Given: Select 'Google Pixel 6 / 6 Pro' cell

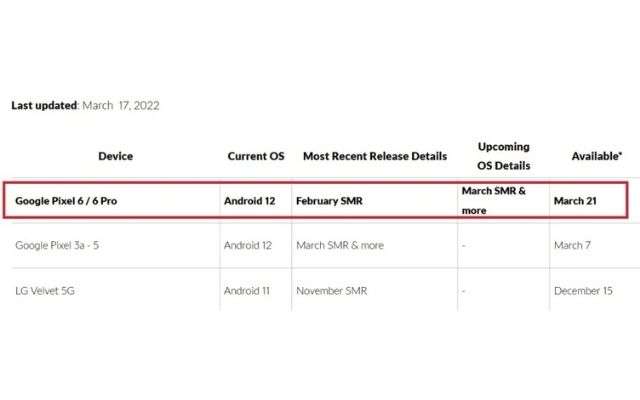Looking at the screenshot, I should (66, 201).
